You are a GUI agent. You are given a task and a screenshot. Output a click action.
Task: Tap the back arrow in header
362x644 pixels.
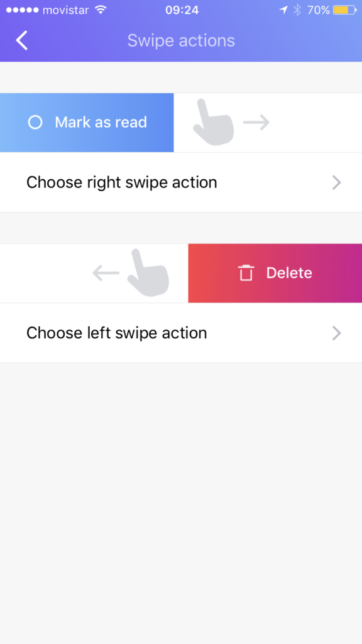pos(22,40)
